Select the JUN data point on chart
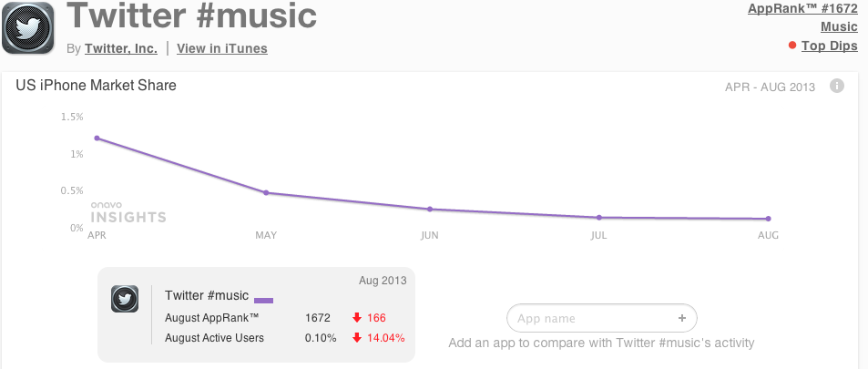This screenshot has height=369, width=868. tap(429, 209)
